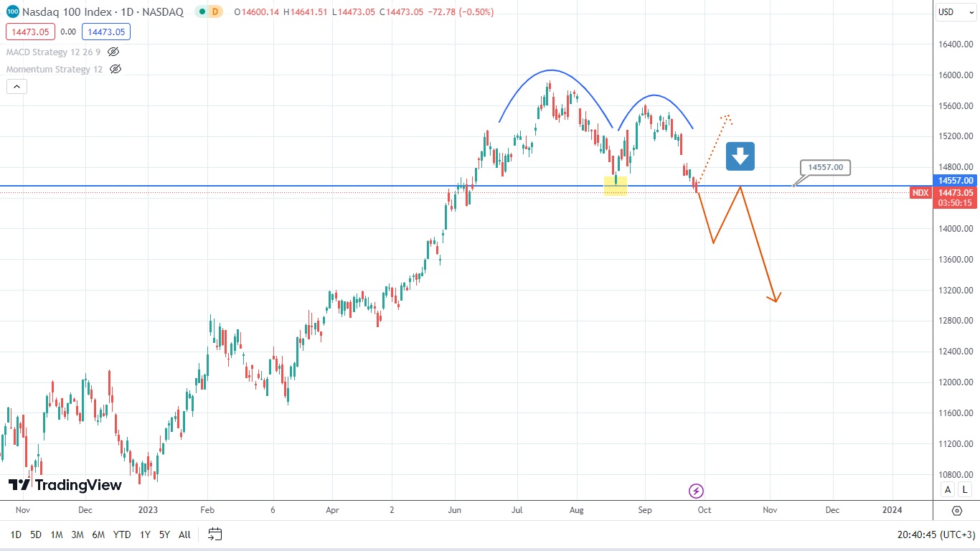Select the MACD Strategy 12 26 9 legend

tap(53, 52)
